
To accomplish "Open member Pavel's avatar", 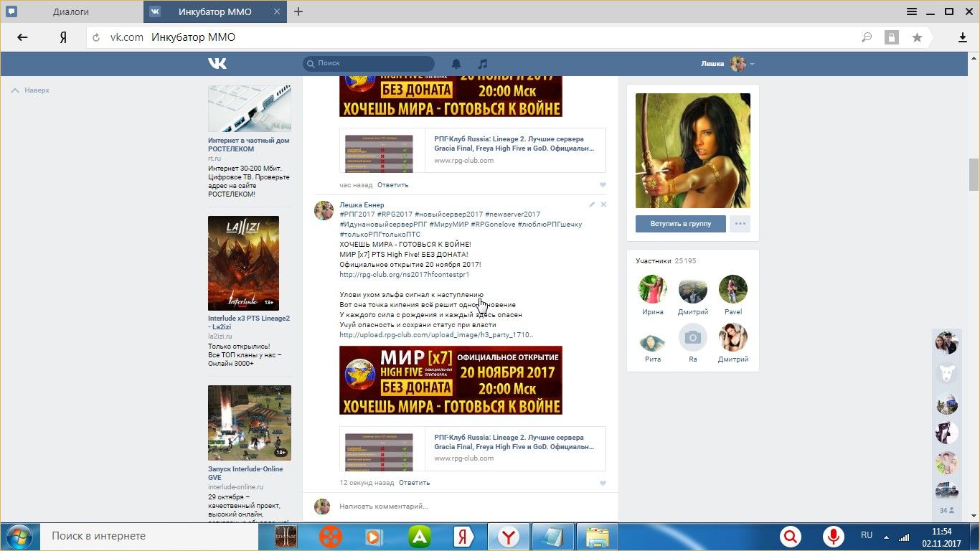I will [733, 290].
